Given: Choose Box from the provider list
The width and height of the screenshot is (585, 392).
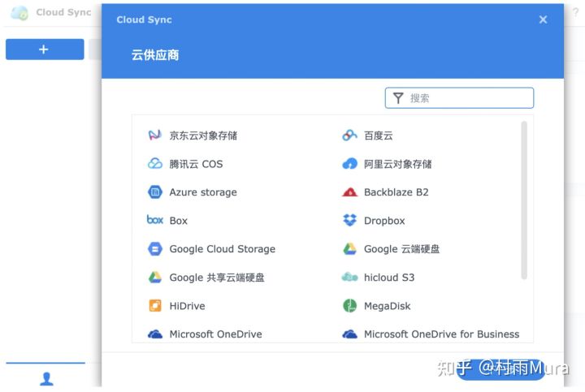Looking at the screenshot, I should click(178, 221).
